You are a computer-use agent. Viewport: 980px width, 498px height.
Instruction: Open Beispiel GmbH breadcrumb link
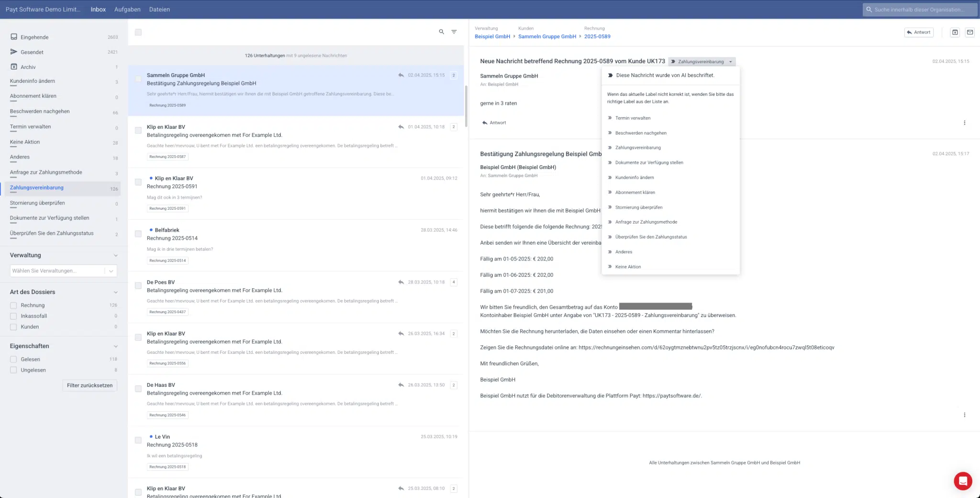pyautogui.click(x=492, y=36)
